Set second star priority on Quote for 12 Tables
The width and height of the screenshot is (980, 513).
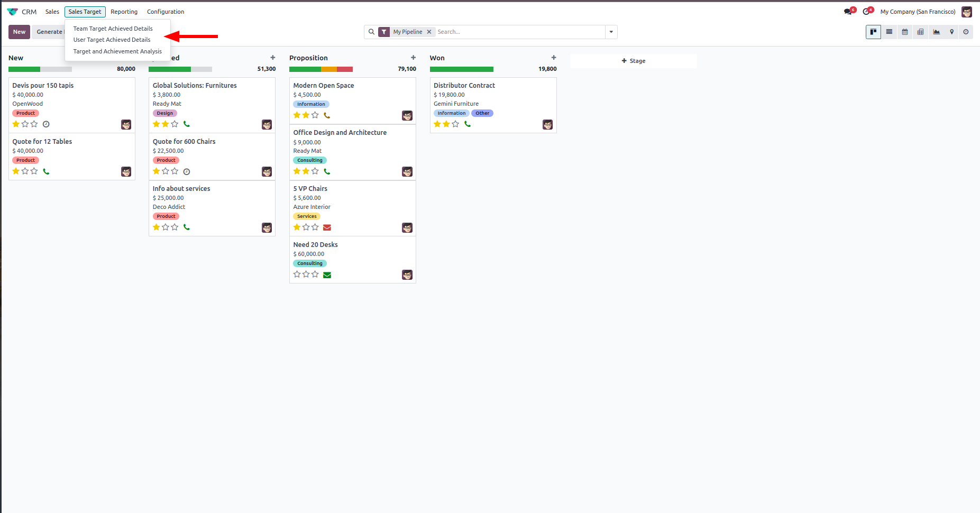25,171
